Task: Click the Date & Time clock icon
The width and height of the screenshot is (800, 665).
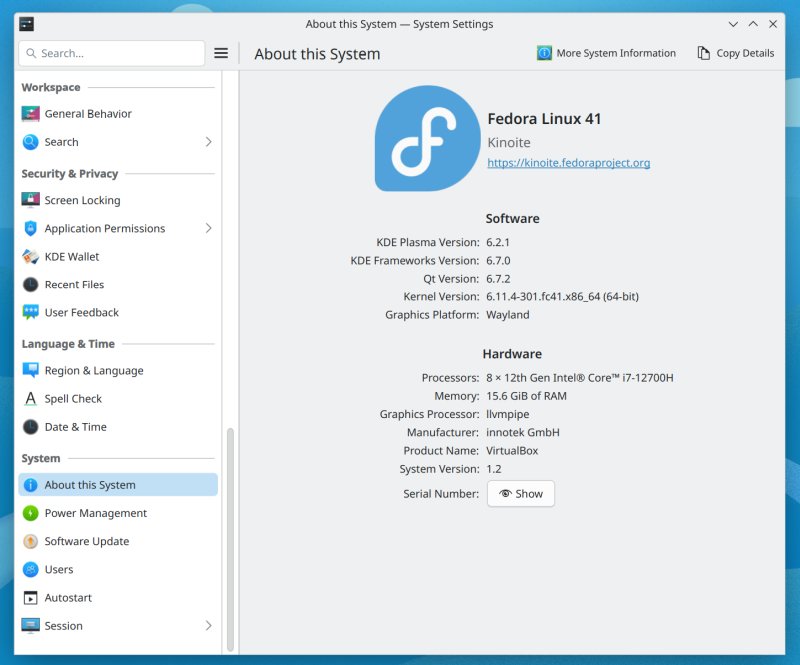Action: [x=31, y=427]
